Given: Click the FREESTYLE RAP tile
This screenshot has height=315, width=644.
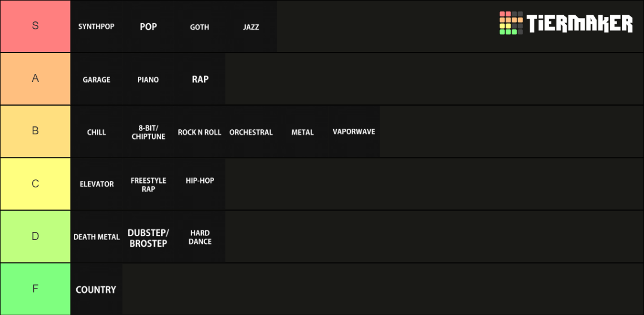Looking at the screenshot, I should point(148,185).
